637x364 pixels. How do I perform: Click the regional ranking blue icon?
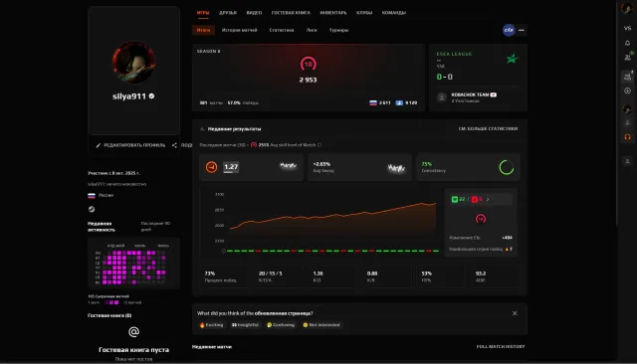coord(399,102)
